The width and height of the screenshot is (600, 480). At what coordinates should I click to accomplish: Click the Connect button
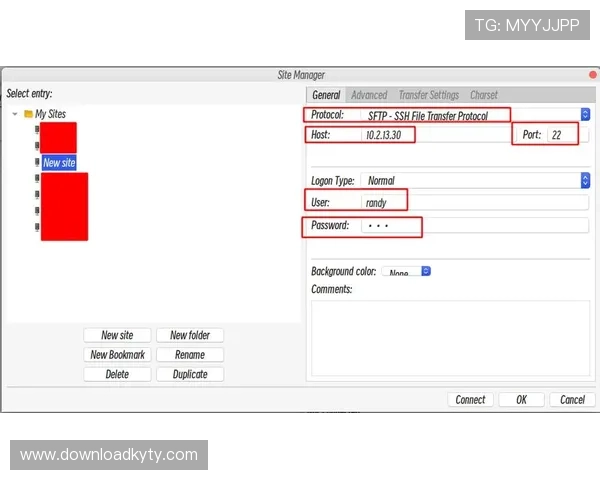tap(470, 400)
